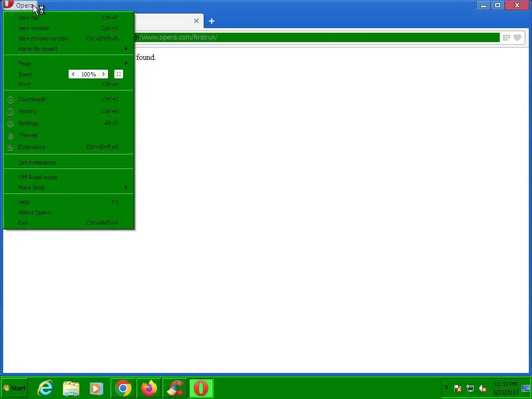Open History menu entry
The image size is (532, 399).
pos(69,111)
